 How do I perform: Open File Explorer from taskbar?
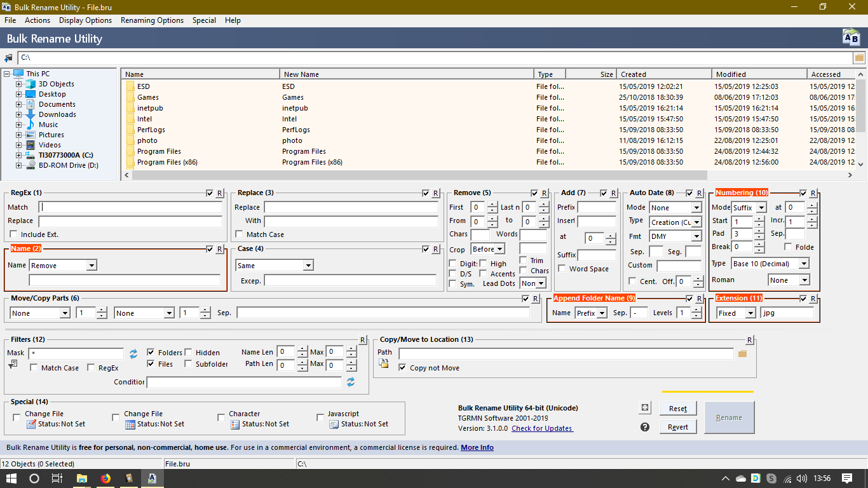click(x=81, y=478)
